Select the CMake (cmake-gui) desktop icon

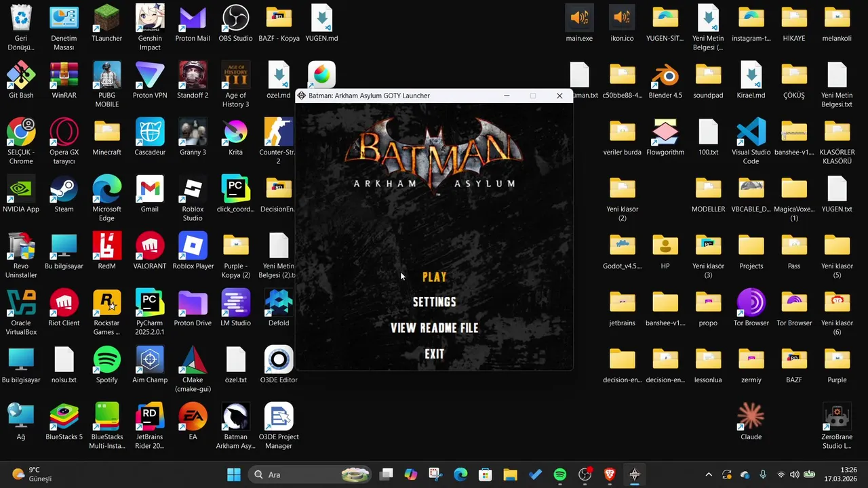(193, 369)
